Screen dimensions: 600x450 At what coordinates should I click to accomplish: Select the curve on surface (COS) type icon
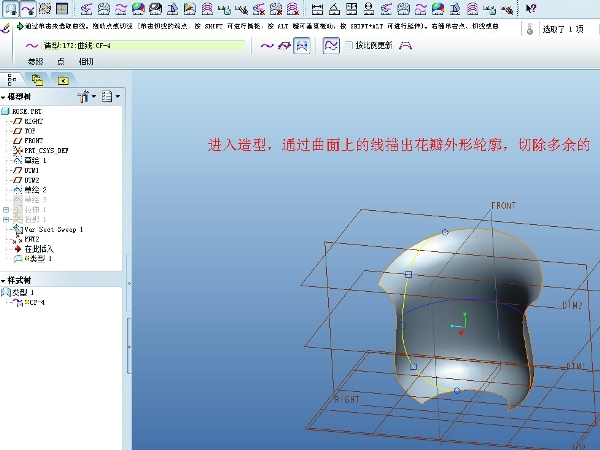[x=301, y=46]
